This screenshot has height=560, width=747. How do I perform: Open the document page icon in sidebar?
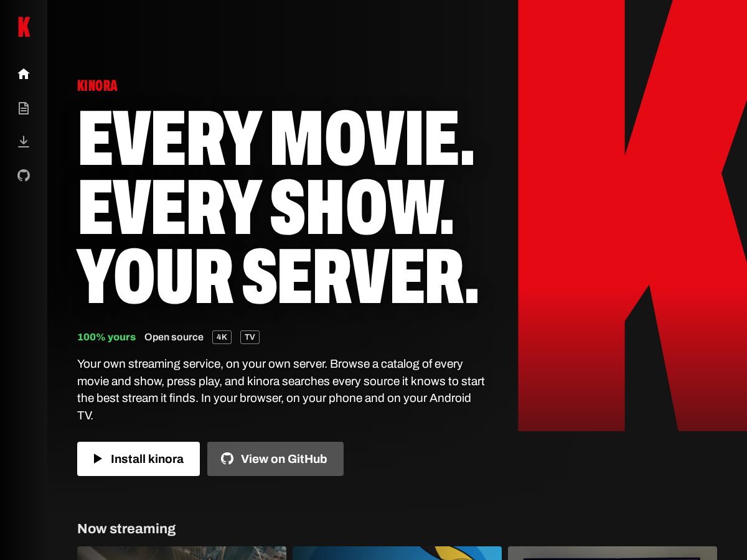(24, 108)
